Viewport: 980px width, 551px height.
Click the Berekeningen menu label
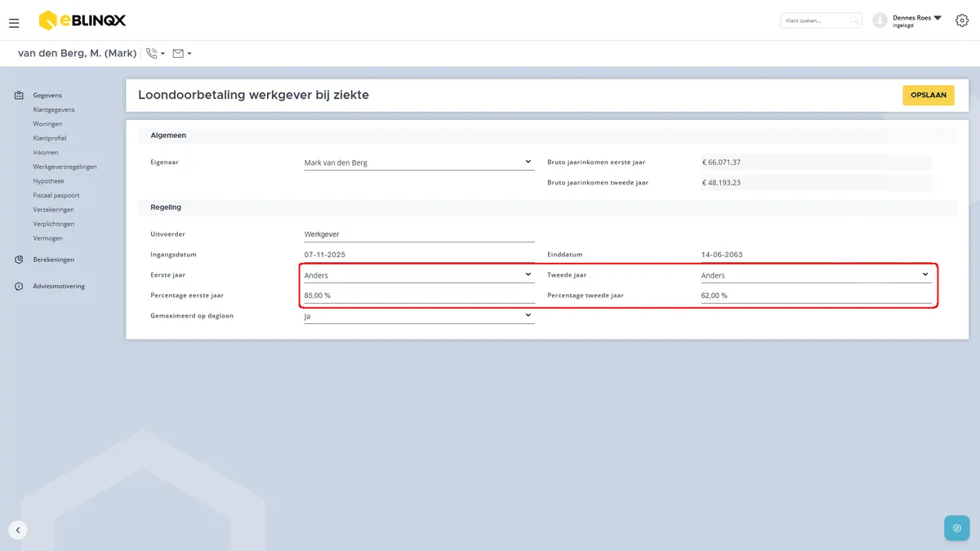click(54, 260)
